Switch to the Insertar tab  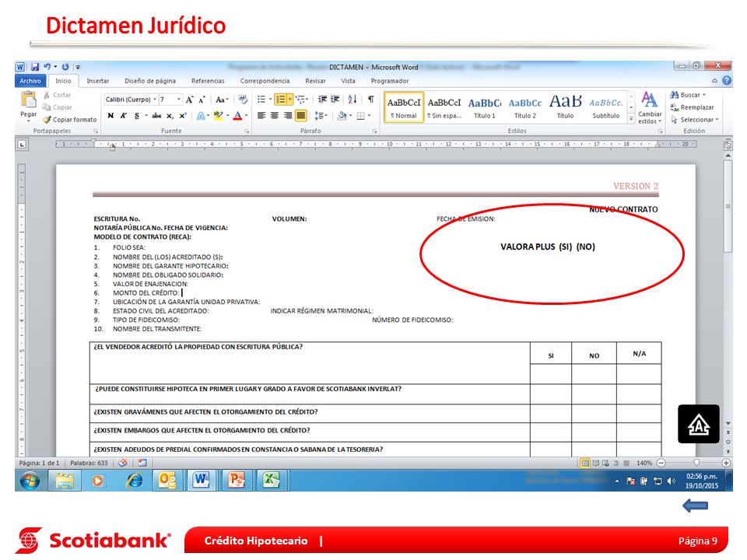tap(98, 81)
